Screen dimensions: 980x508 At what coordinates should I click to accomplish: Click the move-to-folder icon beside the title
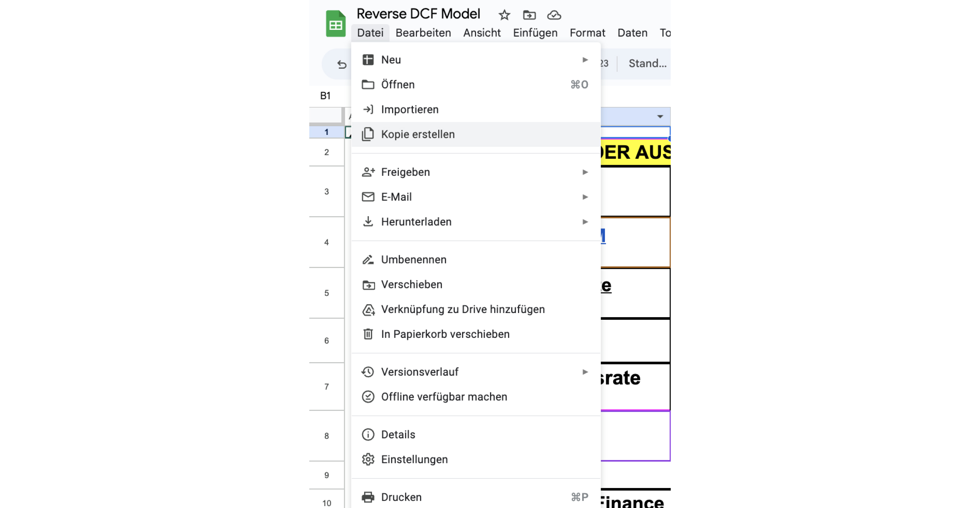[x=529, y=15]
